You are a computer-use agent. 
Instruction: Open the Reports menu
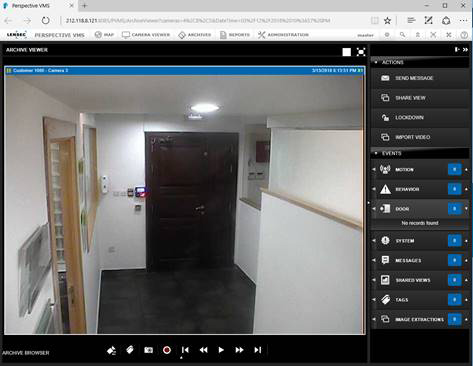[x=235, y=35]
